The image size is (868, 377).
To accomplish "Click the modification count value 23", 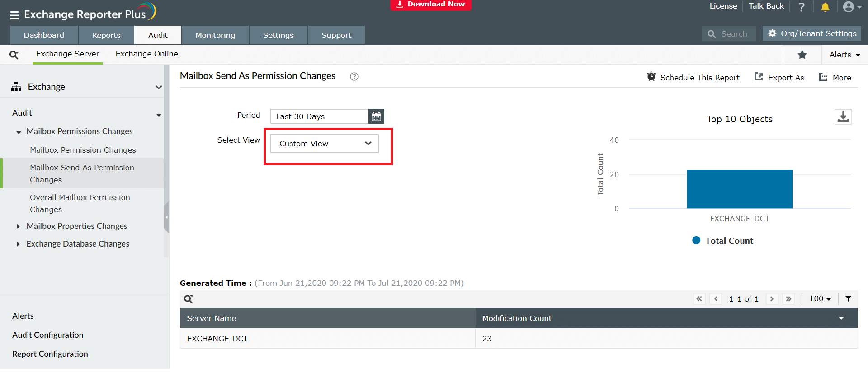I will (487, 339).
